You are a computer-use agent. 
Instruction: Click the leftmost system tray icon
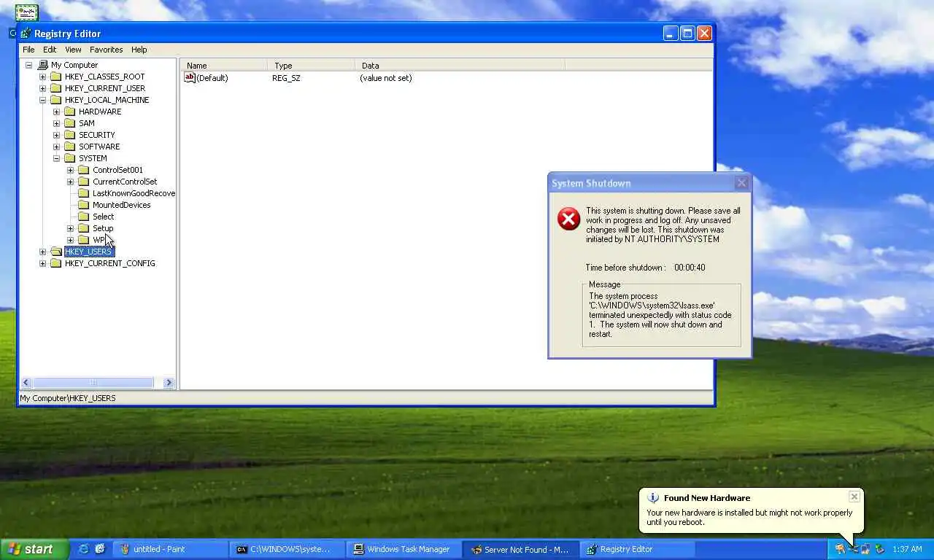pos(840,549)
